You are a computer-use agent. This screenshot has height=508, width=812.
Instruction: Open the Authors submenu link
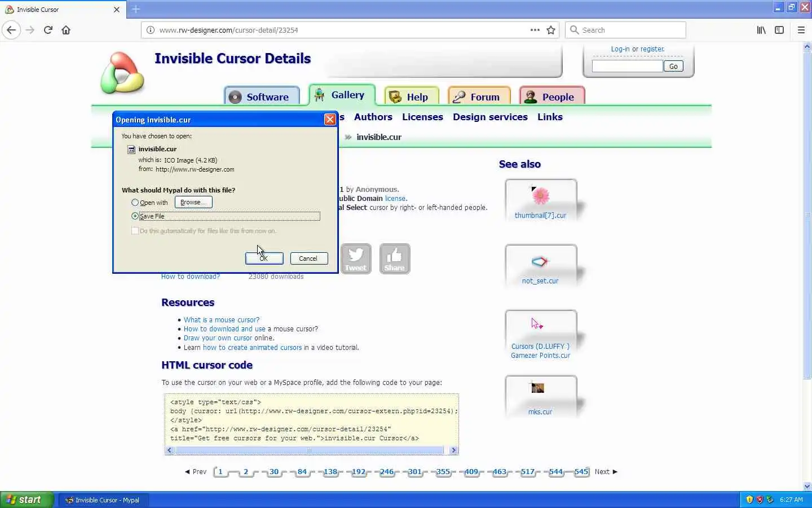click(x=373, y=117)
